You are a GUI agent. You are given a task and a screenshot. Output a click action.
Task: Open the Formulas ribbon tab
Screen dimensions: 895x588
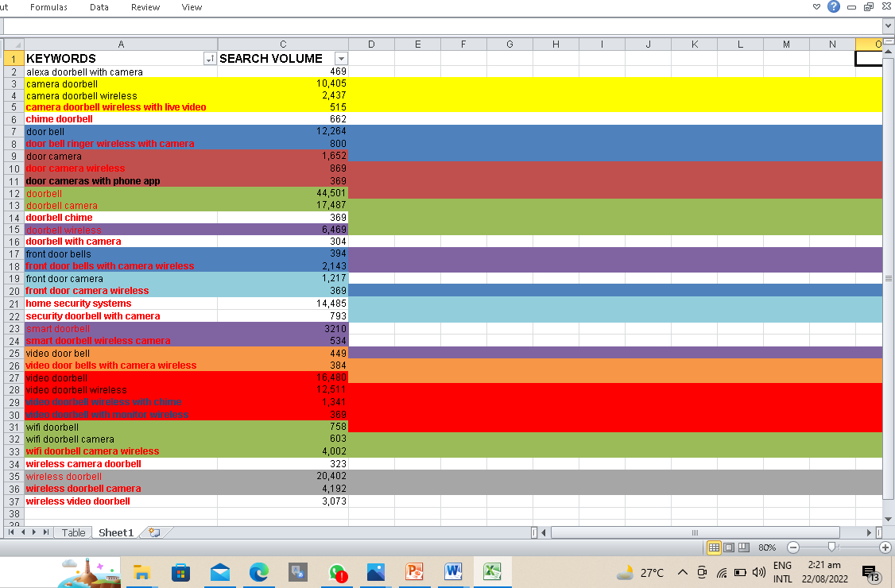pos(48,7)
